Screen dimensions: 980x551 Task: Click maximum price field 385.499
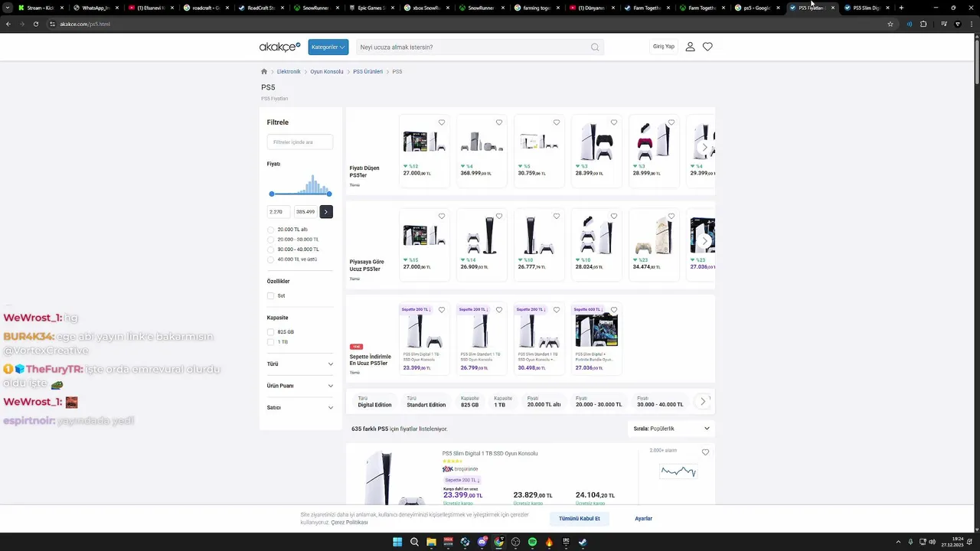pos(305,212)
